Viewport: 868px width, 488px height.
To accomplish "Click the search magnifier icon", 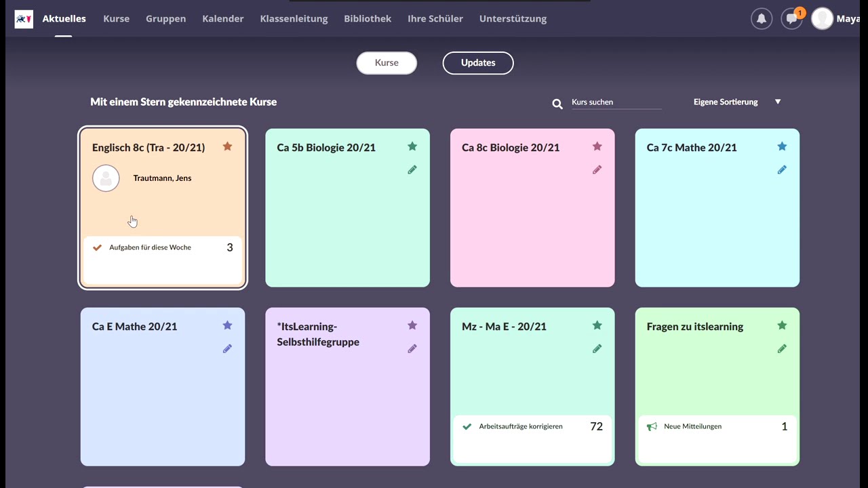I will pyautogui.click(x=557, y=104).
